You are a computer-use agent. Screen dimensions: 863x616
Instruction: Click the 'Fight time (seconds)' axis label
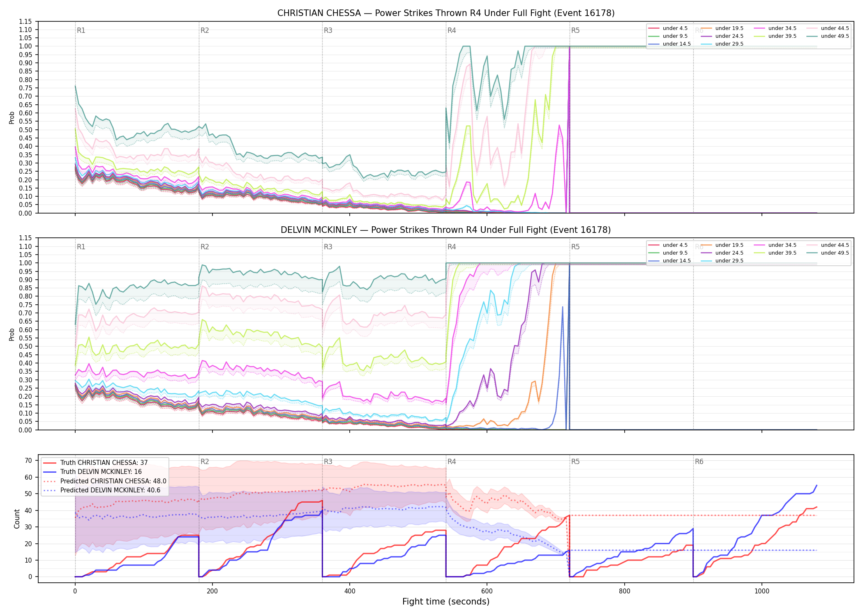tap(446, 602)
